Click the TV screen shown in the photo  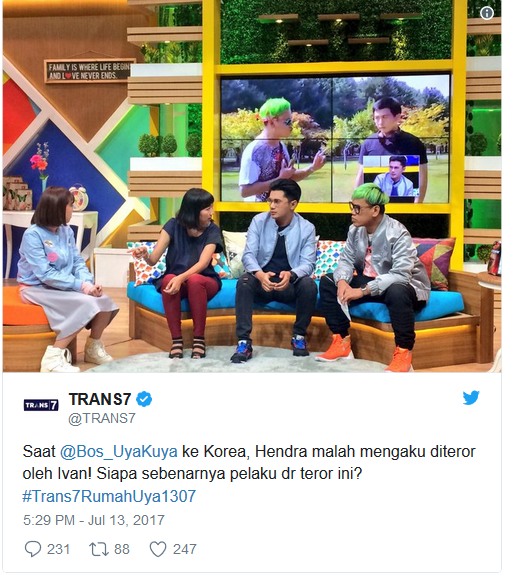pyautogui.click(x=335, y=139)
